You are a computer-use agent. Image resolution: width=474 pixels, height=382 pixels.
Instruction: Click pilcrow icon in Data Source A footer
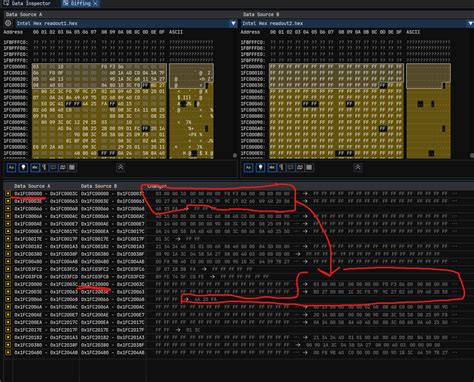click(x=45, y=167)
